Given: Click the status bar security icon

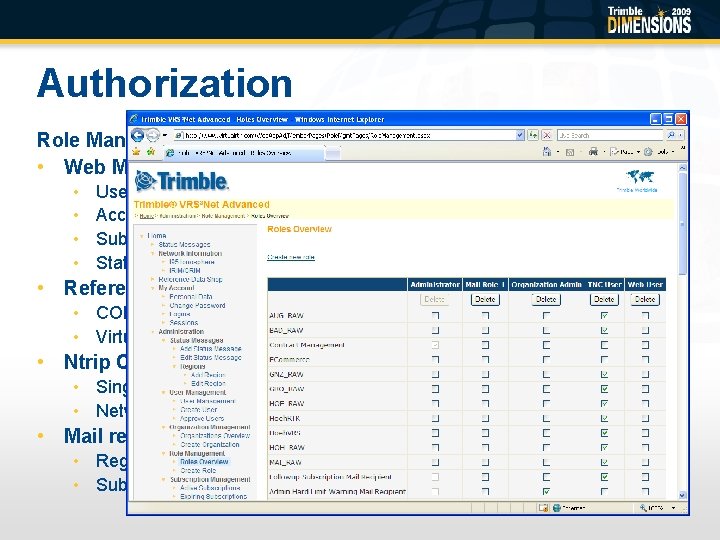Looking at the screenshot, I should [x=543, y=507].
